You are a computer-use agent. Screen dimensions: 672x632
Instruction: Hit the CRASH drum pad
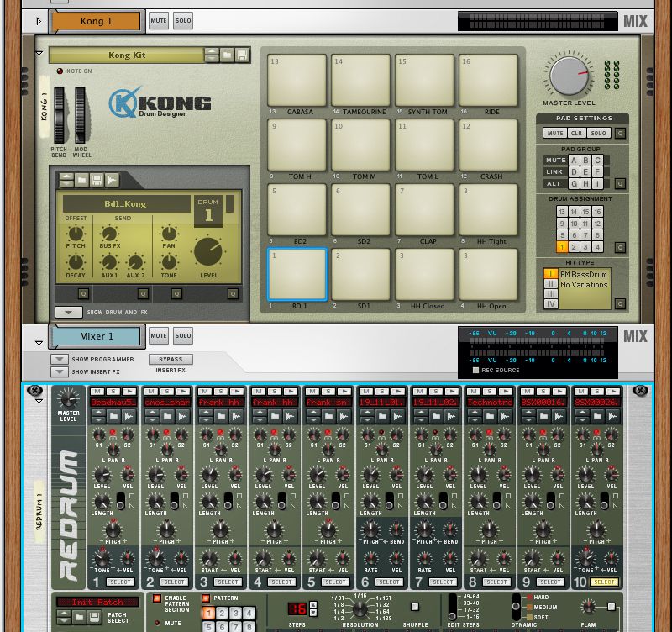click(x=489, y=145)
